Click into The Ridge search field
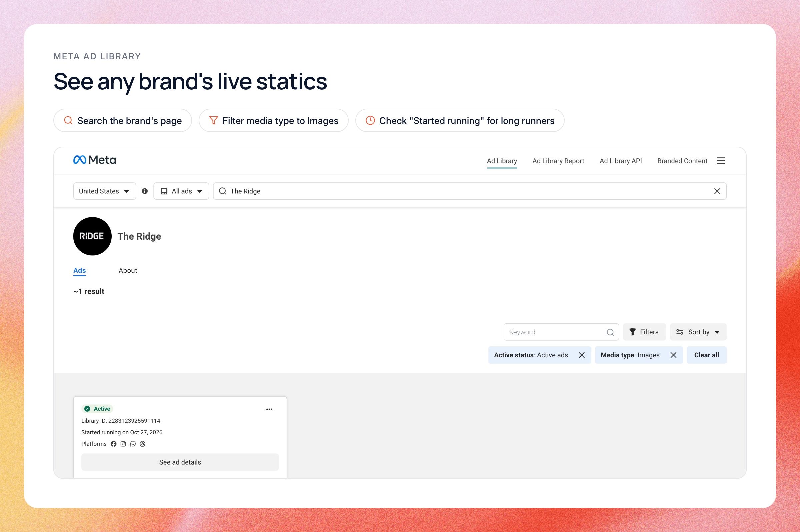 470,191
